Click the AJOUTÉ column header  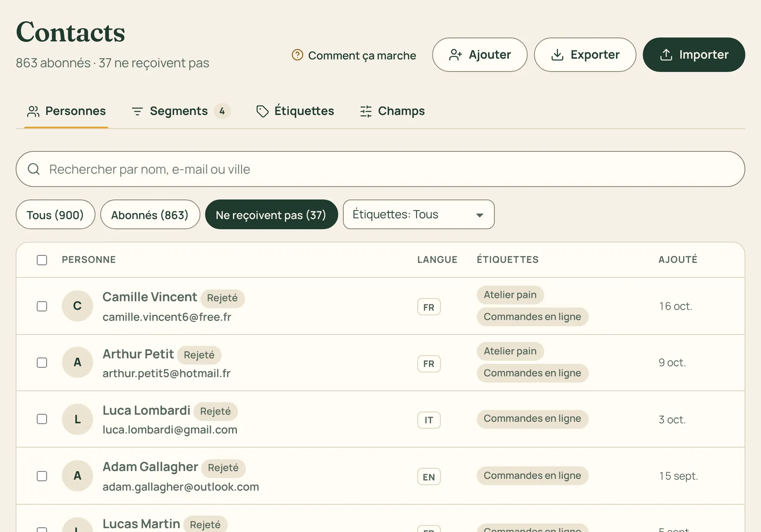click(678, 260)
